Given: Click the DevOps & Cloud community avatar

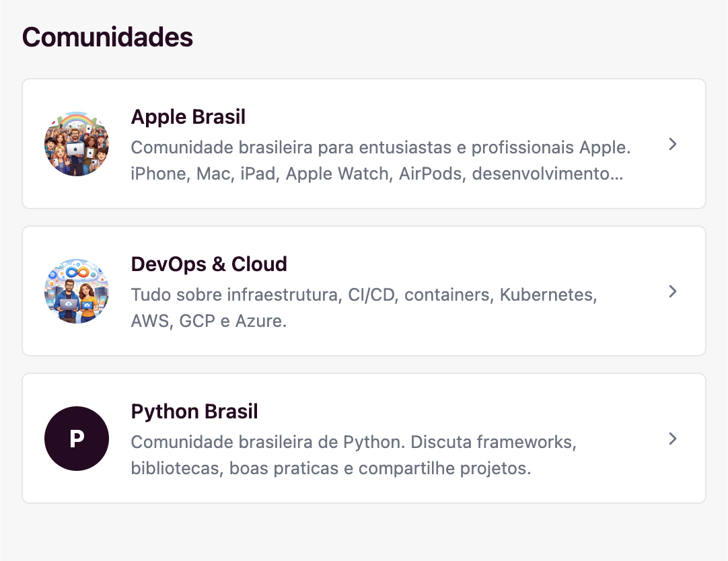Looking at the screenshot, I should point(77,291).
